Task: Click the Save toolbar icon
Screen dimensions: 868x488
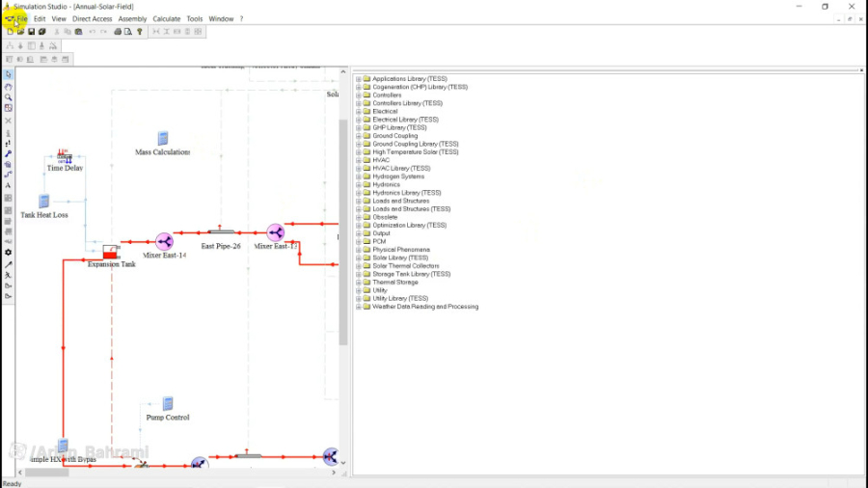Action: pyautogui.click(x=32, y=32)
